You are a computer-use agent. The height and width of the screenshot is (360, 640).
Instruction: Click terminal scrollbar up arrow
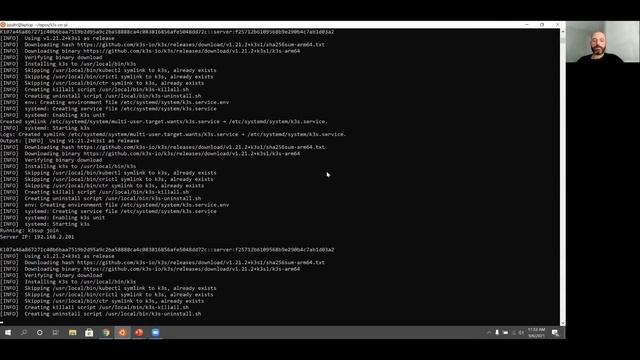(563, 32)
